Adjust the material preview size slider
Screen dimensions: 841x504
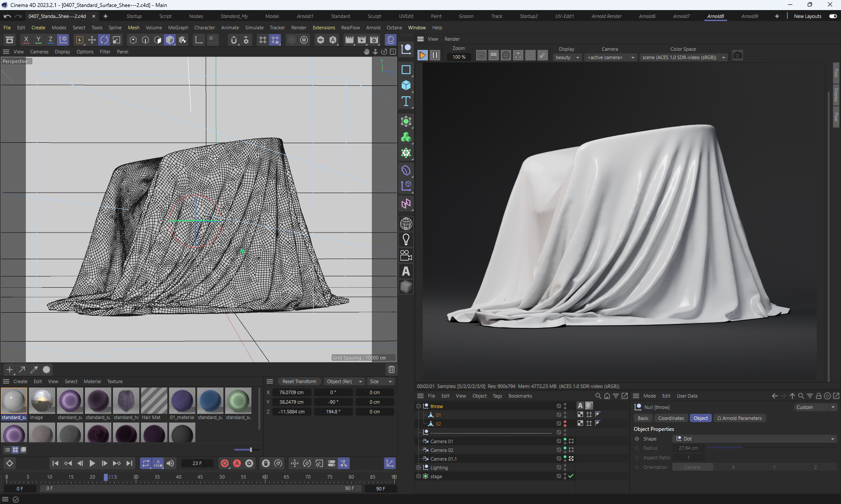click(251, 450)
